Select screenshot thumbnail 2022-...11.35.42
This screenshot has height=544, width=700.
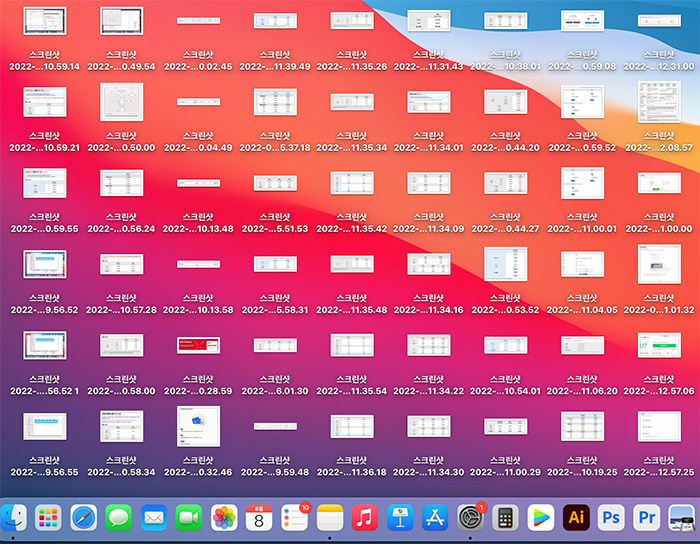pos(352,183)
